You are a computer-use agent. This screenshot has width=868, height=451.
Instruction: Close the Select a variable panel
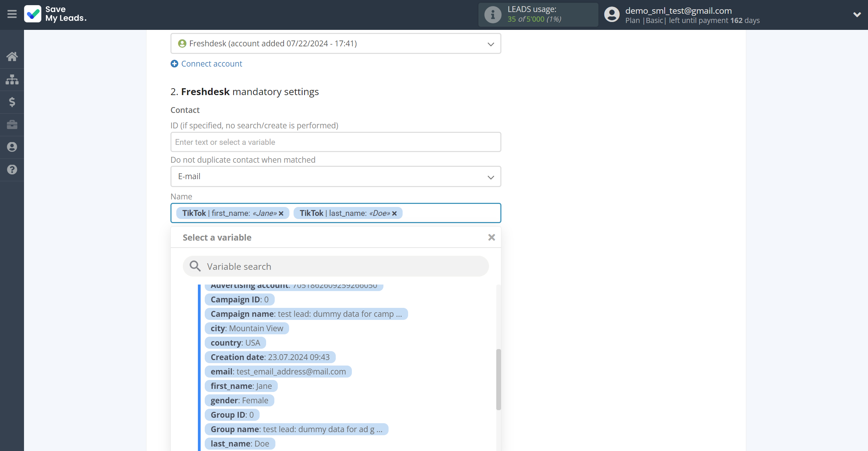[491, 238]
